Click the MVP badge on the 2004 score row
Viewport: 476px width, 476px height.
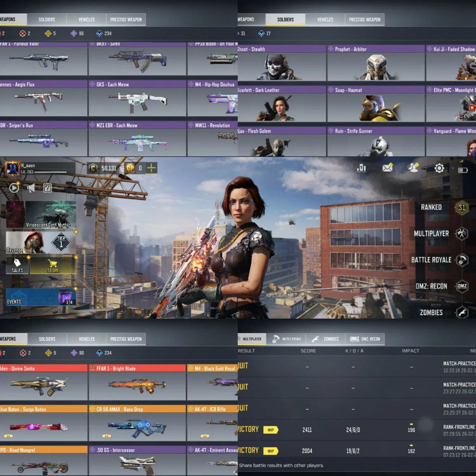pos(271,451)
